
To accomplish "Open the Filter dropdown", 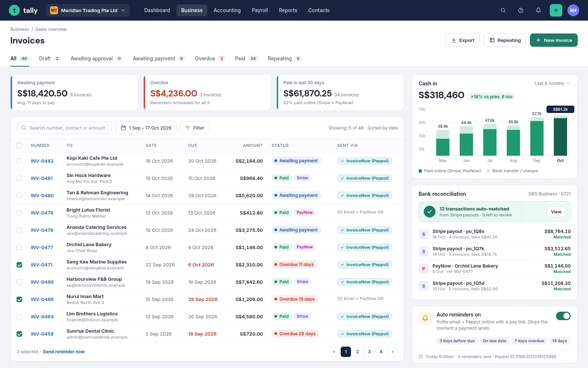I will [194, 128].
